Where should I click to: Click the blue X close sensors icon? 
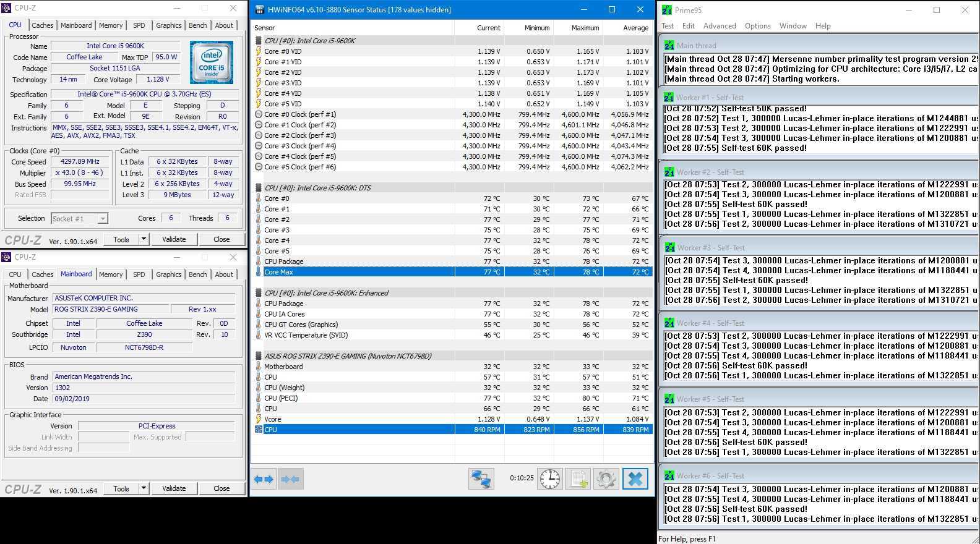pos(635,479)
